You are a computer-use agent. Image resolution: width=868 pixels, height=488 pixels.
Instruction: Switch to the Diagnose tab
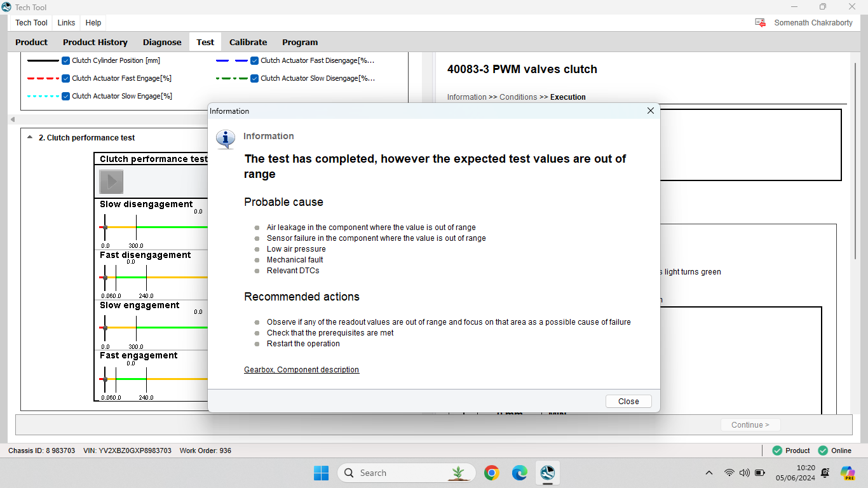click(162, 42)
